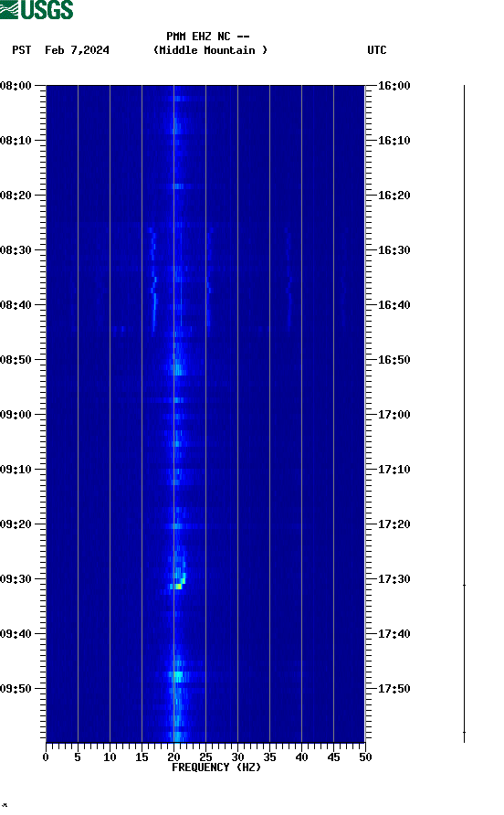Click the 17:30 UTC time label
504x815 pixels.
[x=394, y=579]
